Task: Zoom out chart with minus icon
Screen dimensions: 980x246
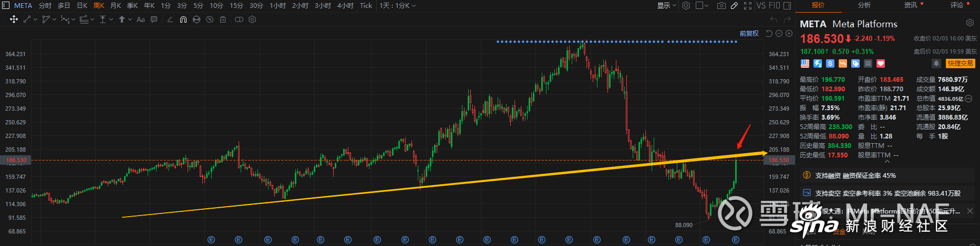Action: click(x=779, y=34)
